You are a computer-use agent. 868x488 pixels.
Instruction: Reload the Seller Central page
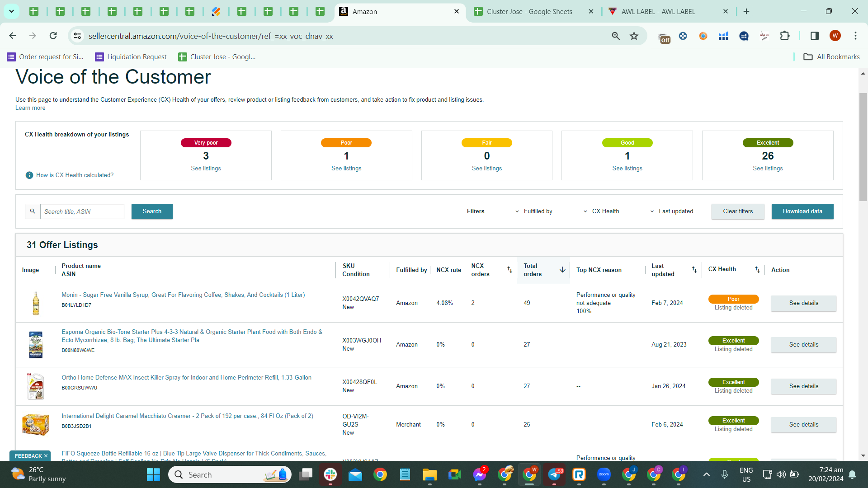tap(53, 36)
